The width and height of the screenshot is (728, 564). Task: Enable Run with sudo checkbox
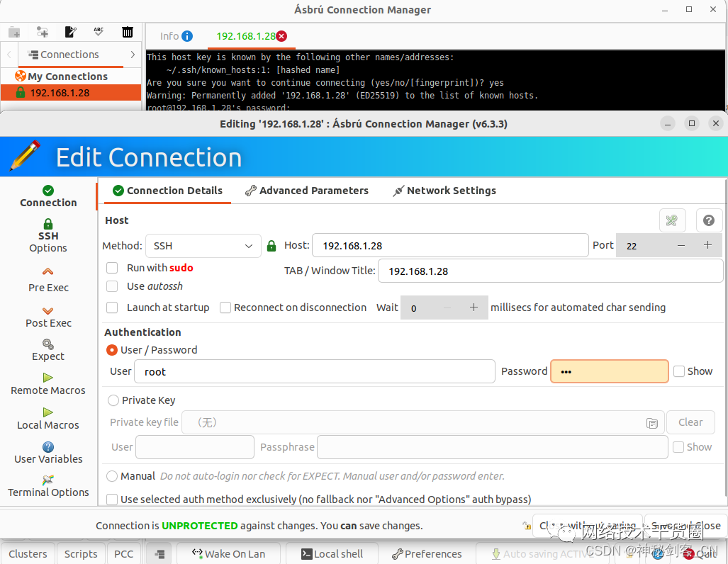[x=112, y=268]
